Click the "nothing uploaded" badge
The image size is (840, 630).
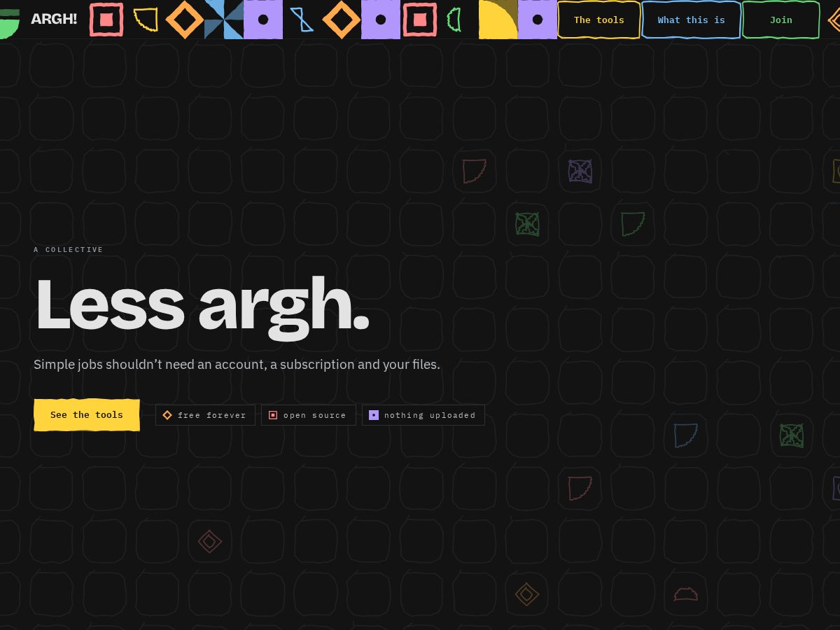[x=423, y=415]
